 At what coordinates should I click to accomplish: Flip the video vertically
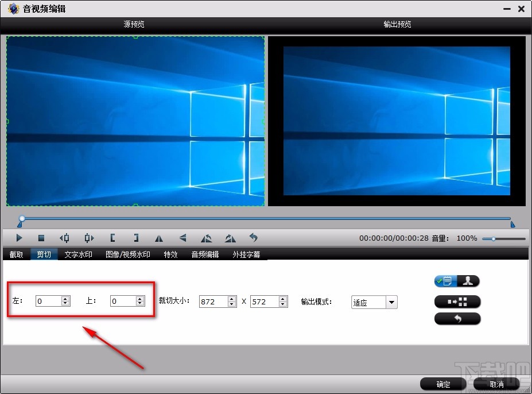tap(182, 238)
